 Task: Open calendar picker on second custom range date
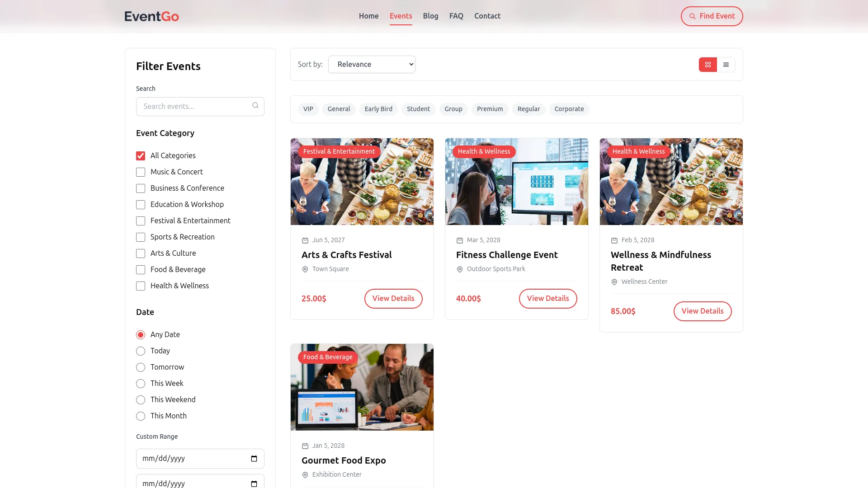[254, 483]
